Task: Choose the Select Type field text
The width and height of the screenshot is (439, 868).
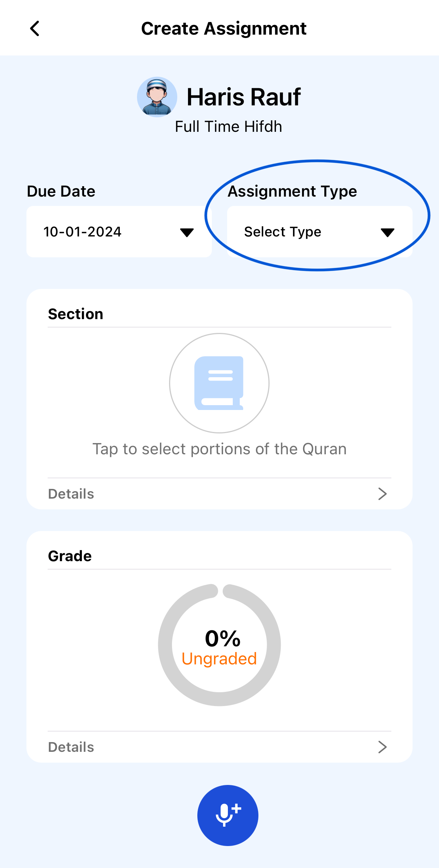Action: click(x=283, y=232)
